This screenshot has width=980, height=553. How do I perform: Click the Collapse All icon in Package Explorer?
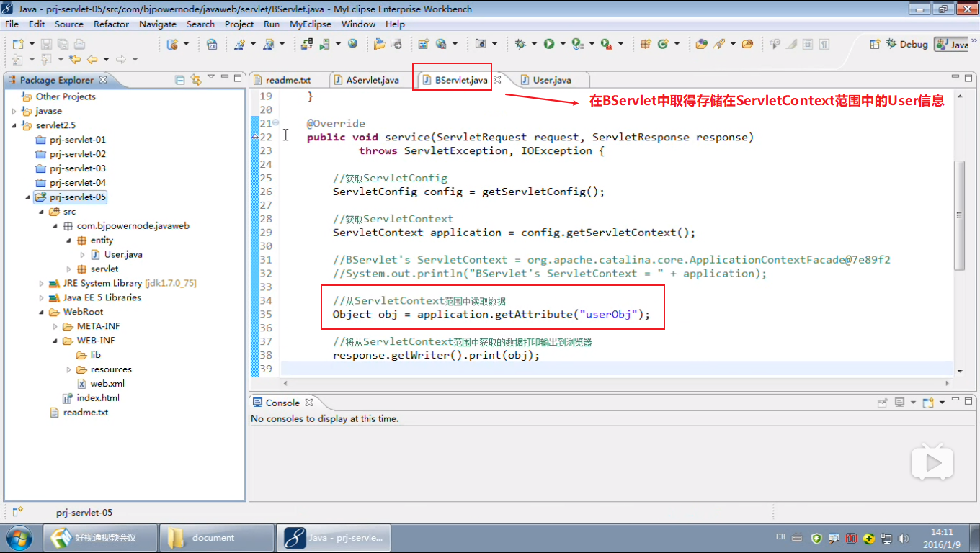[x=180, y=79]
